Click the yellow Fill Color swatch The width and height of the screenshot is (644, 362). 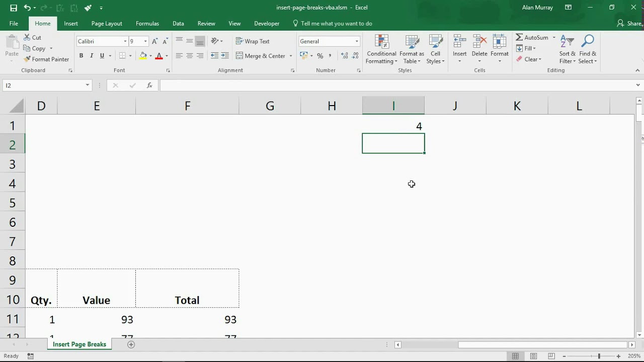(x=143, y=56)
